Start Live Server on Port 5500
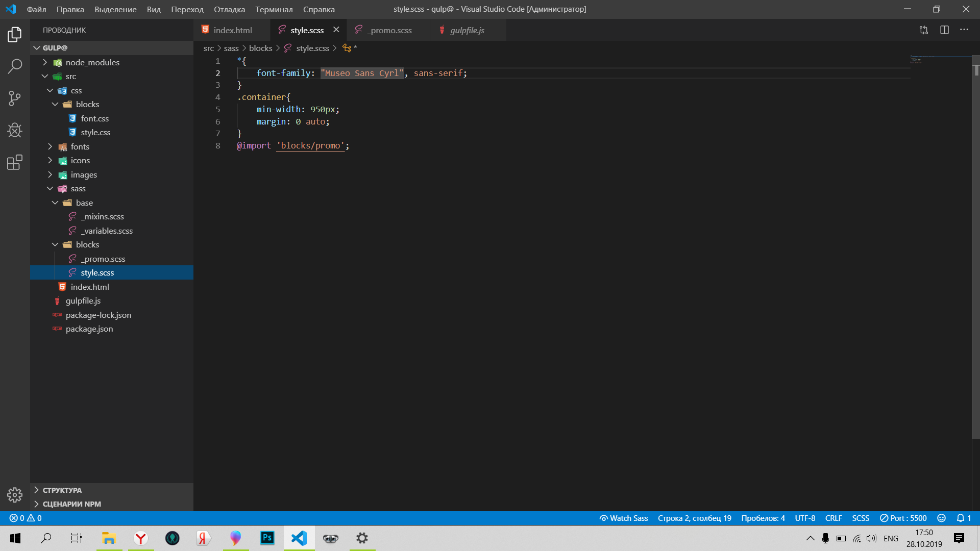The image size is (980, 551). 903,518
